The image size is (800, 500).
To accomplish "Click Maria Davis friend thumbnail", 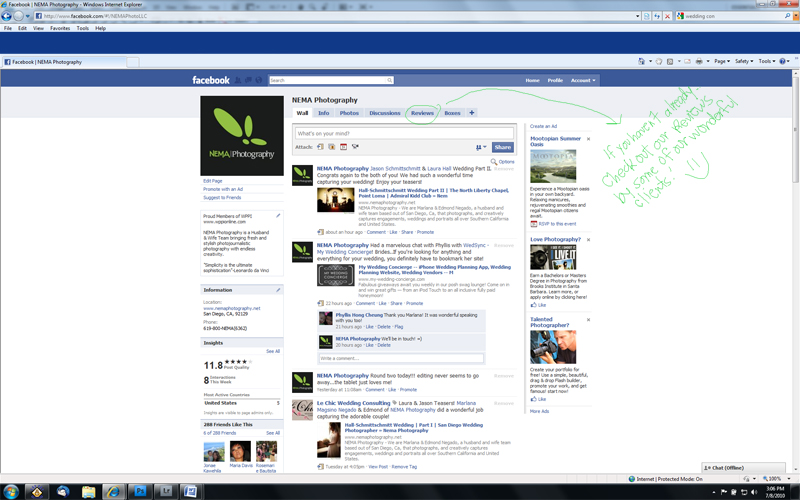I will tap(240, 452).
